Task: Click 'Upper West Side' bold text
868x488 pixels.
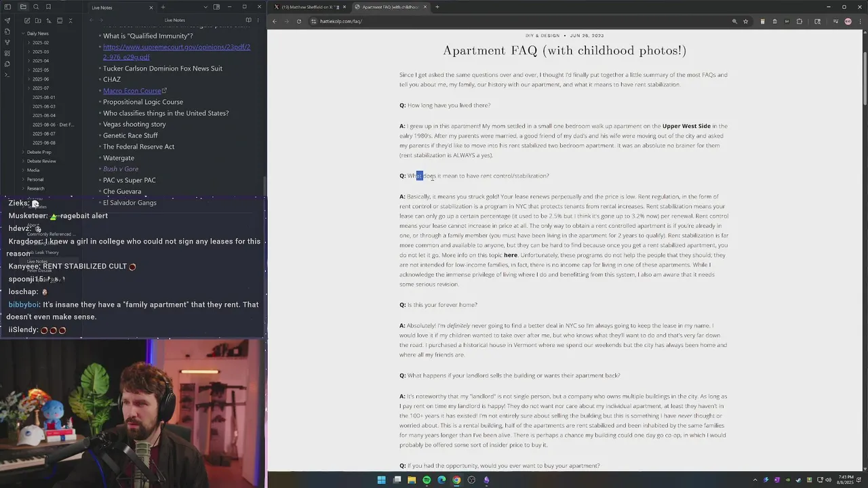Action: coord(686,126)
